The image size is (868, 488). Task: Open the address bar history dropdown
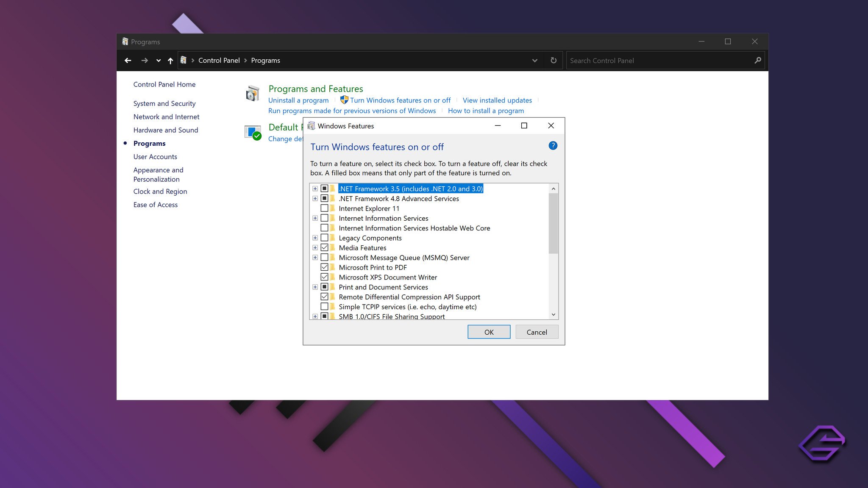534,61
